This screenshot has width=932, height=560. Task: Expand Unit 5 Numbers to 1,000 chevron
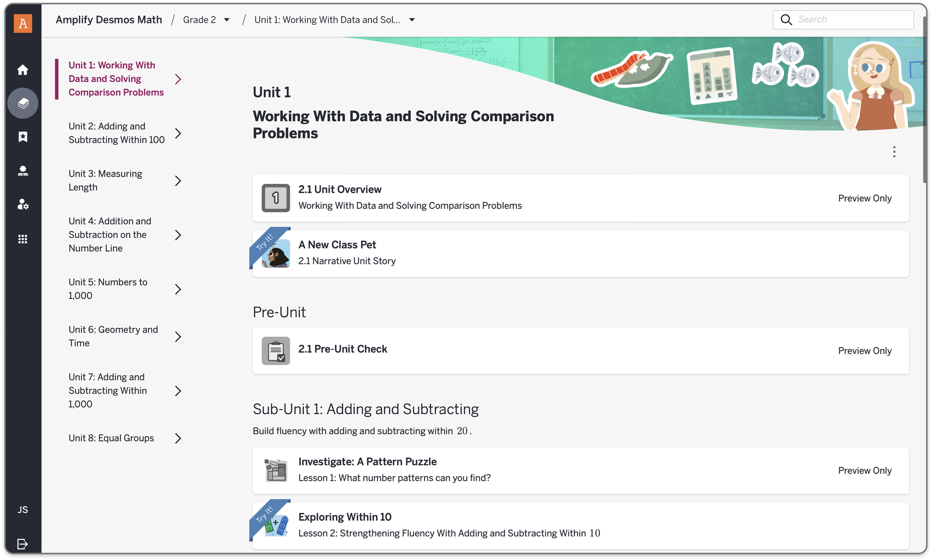[178, 289]
